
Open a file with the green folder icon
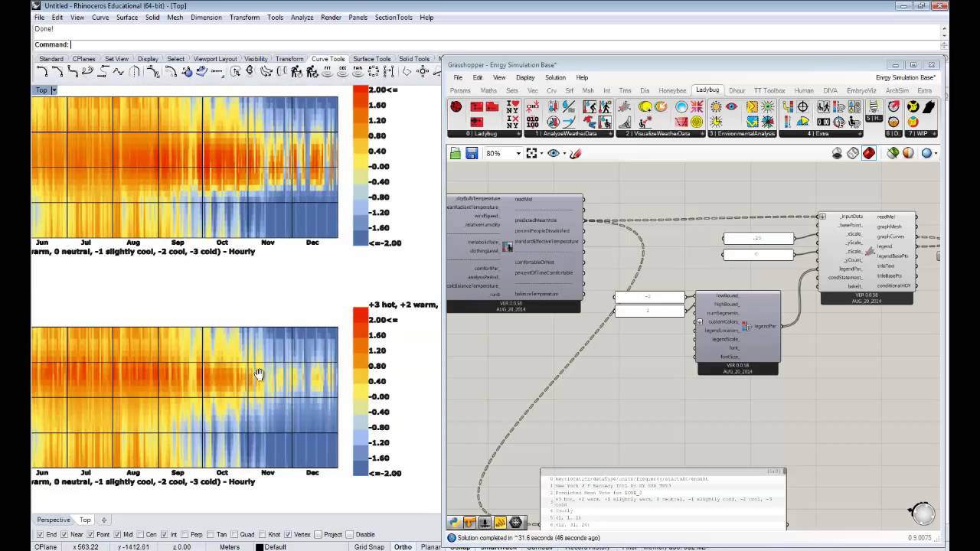point(456,153)
